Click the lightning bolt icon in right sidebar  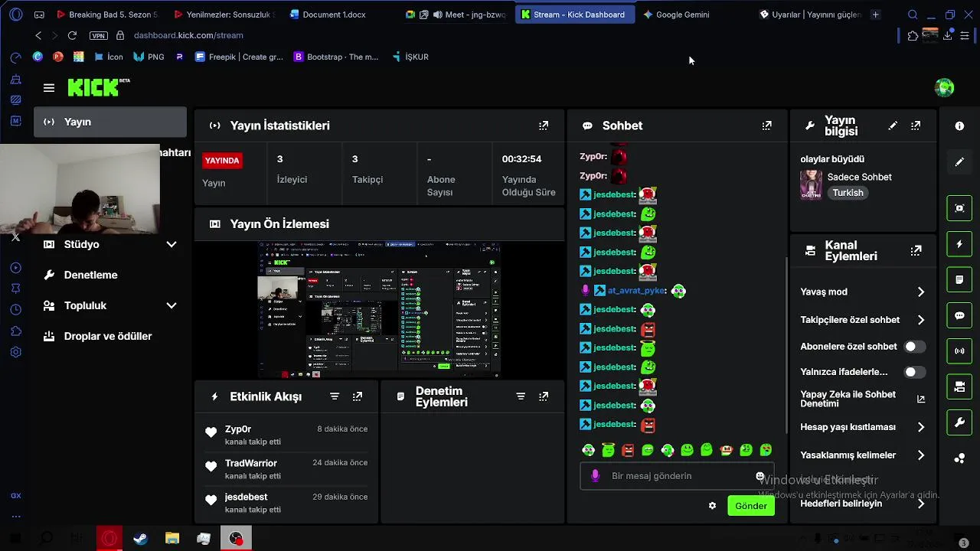pyautogui.click(x=959, y=244)
